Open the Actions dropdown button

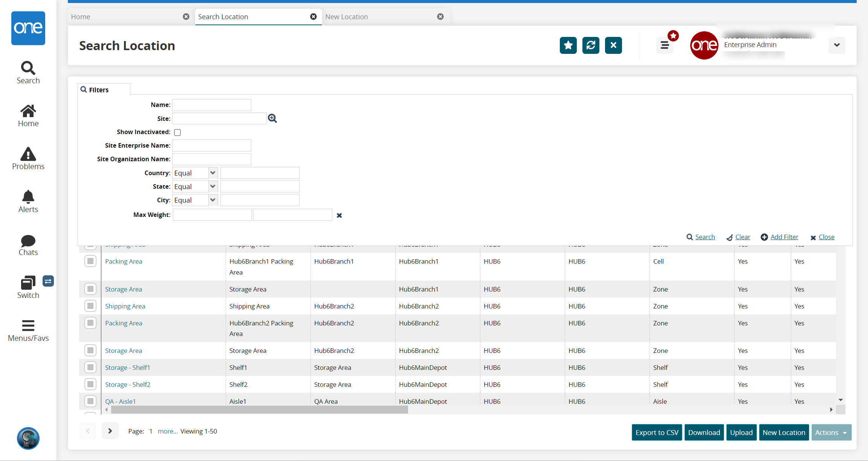click(831, 432)
